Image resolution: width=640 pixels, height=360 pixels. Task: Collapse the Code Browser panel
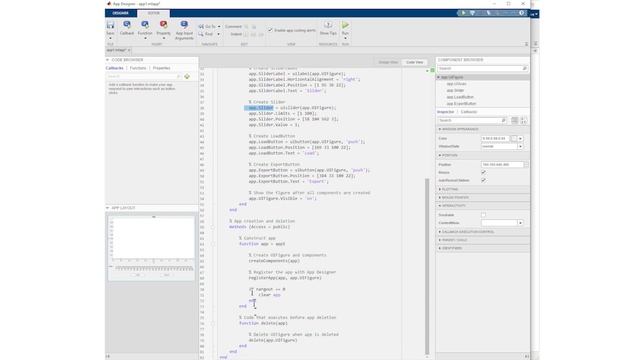click(108, 60)
